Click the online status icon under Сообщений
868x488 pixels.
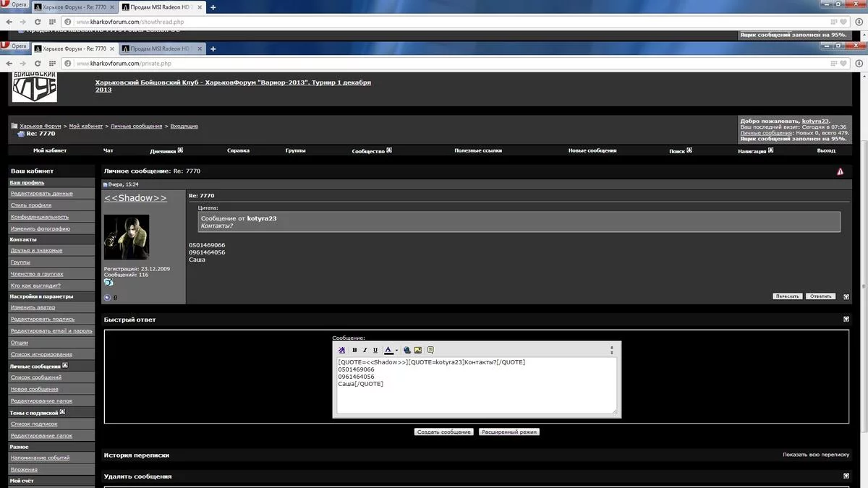click(x=109, y=283)
